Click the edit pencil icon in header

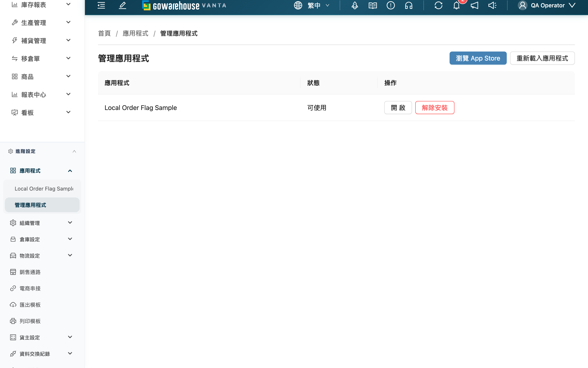122,5
